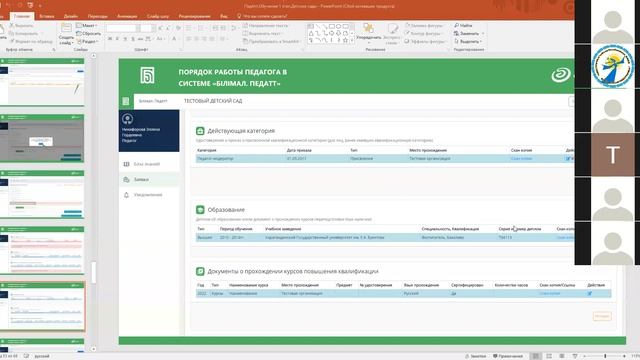Open Выровнять текст dropdown

coord(262,33)
